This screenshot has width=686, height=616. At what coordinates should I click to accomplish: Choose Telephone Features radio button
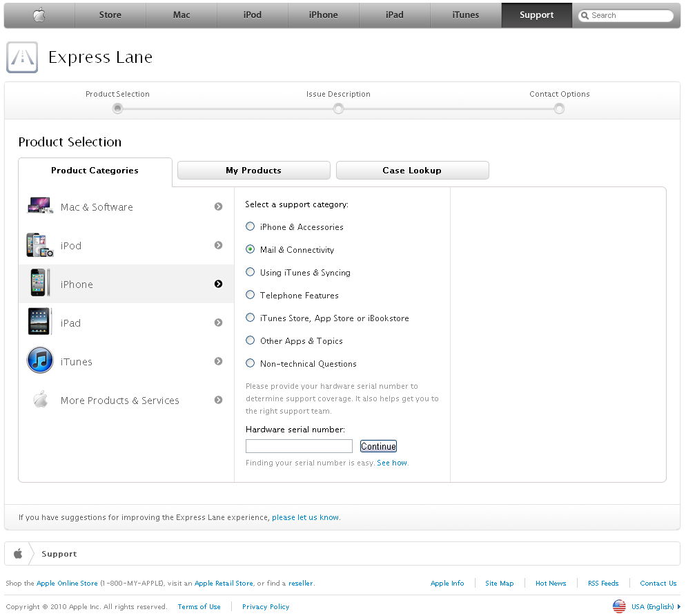tap(251, 295)
